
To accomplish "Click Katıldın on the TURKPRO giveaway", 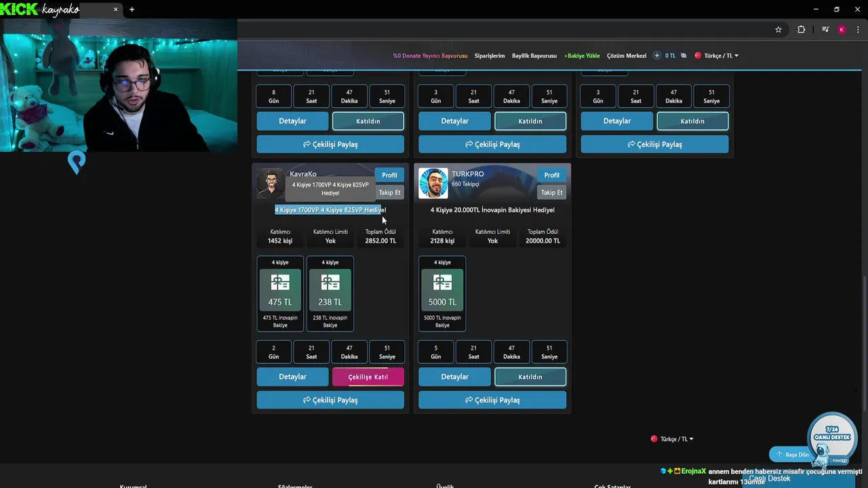I will click(x=530, y=377).
